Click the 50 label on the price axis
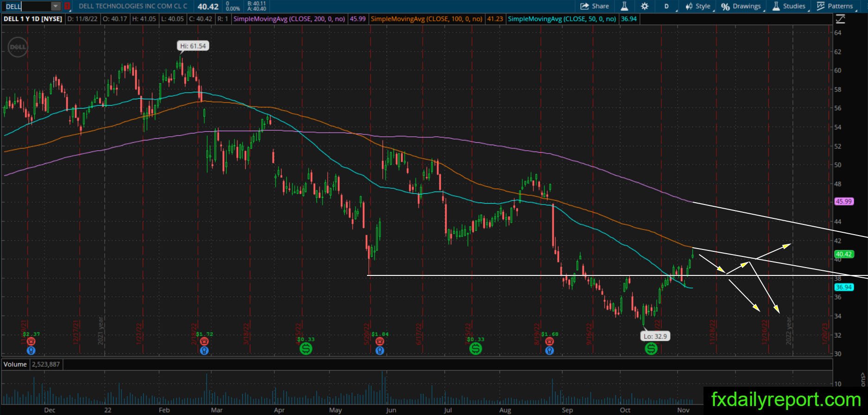Viewport: 868px width, 415px height. tap(838, 165)
